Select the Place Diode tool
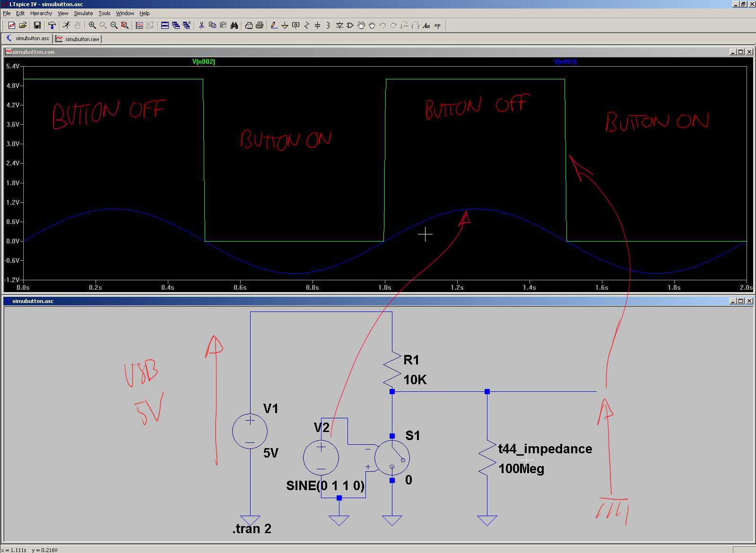 (339, 26)
